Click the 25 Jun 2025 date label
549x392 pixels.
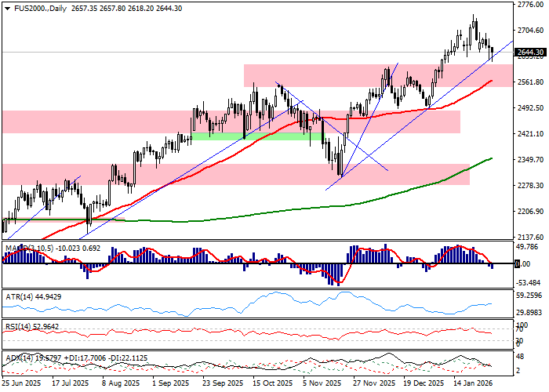click(x=22, y=384)
